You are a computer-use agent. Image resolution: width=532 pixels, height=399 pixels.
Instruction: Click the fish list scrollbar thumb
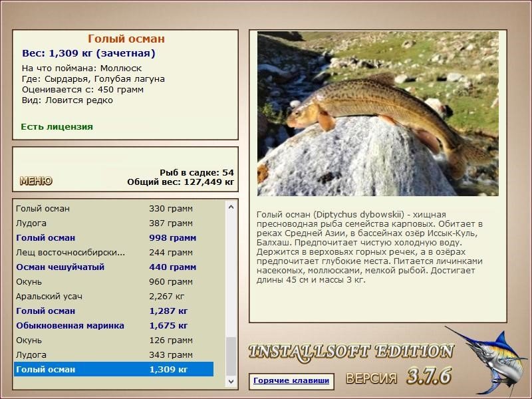[x=231, y=356]
